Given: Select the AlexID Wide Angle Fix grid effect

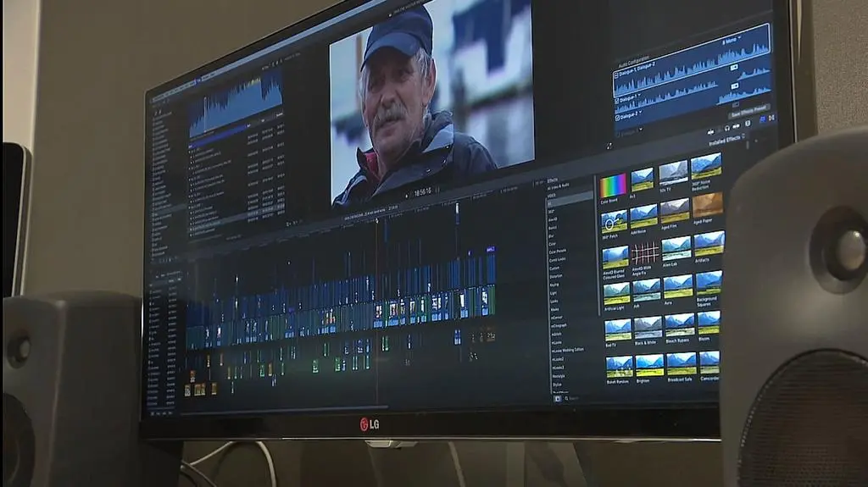Looking at the screenshot, I should pyautogui.click(x=645, y=253).
